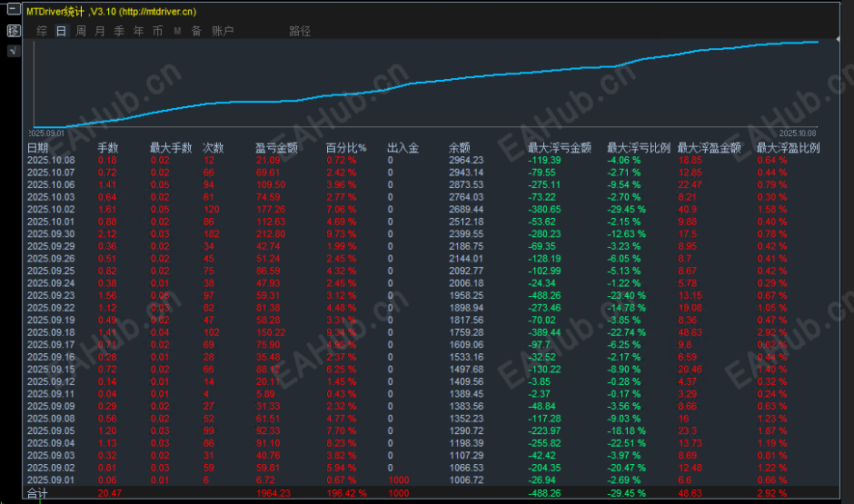Click balance value 1006.72

pos(466,480)
